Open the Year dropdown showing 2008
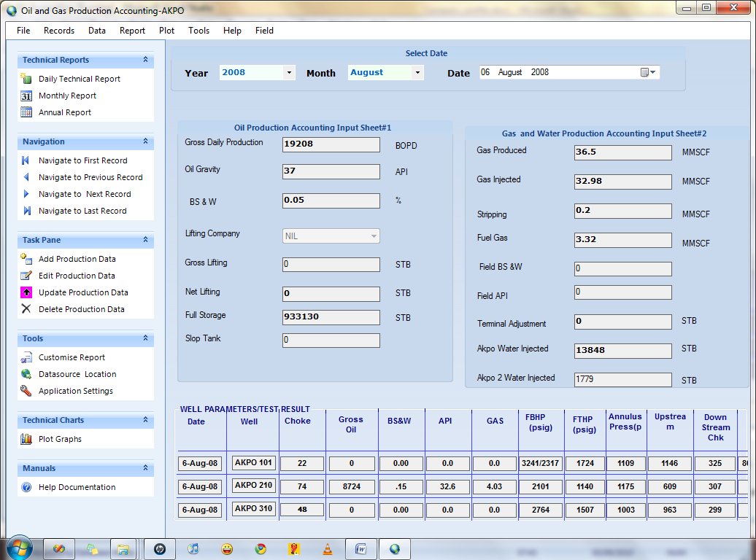Image resolution: width=756 pixels, height=560 pixels. [258, 73]
